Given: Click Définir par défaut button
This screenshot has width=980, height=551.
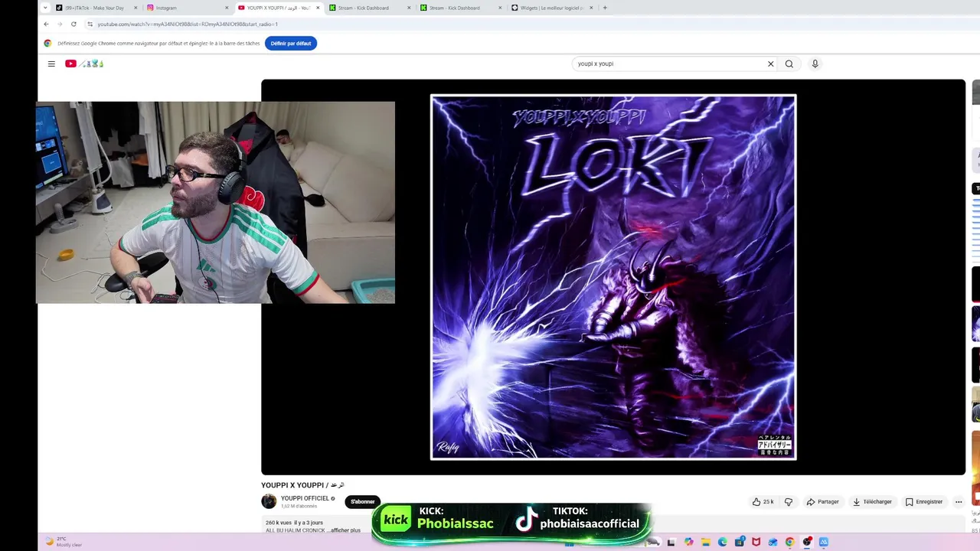Looking at the screenshot, I should 291,44.
